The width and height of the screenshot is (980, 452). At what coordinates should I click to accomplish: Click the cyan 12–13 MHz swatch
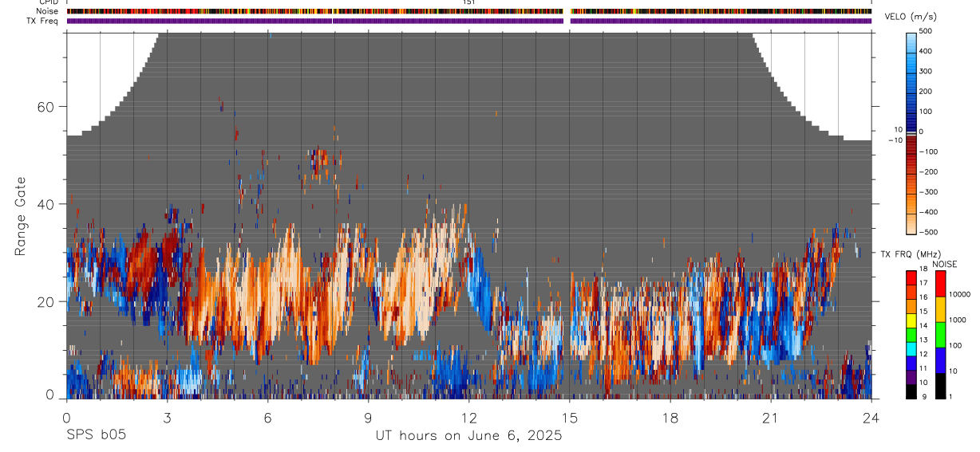(911, 349)
